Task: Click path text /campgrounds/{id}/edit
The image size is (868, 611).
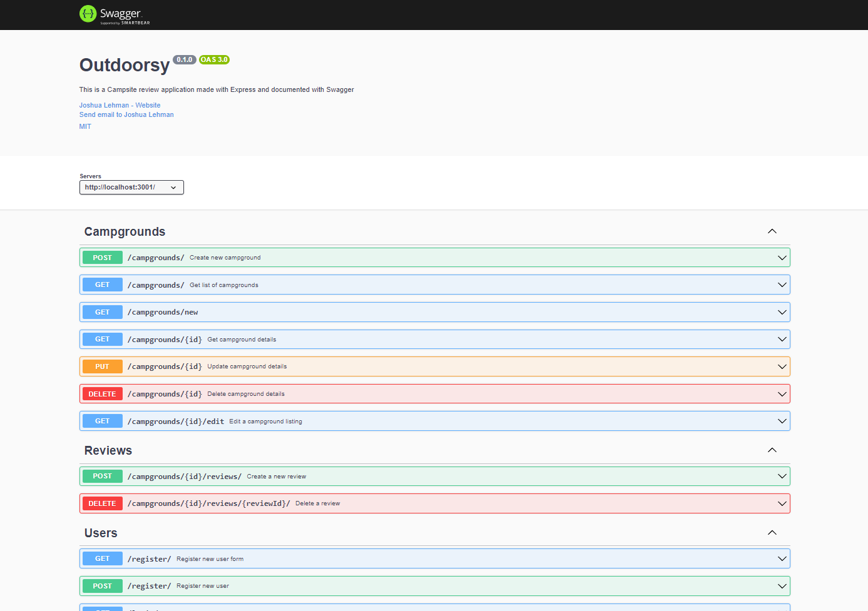Action: coord(176,422)
